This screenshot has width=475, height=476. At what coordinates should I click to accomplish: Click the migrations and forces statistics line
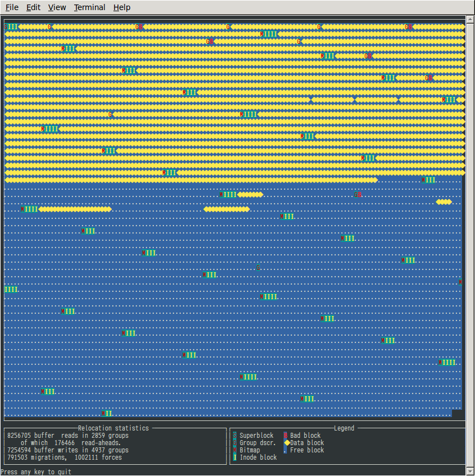pos(65,457)
